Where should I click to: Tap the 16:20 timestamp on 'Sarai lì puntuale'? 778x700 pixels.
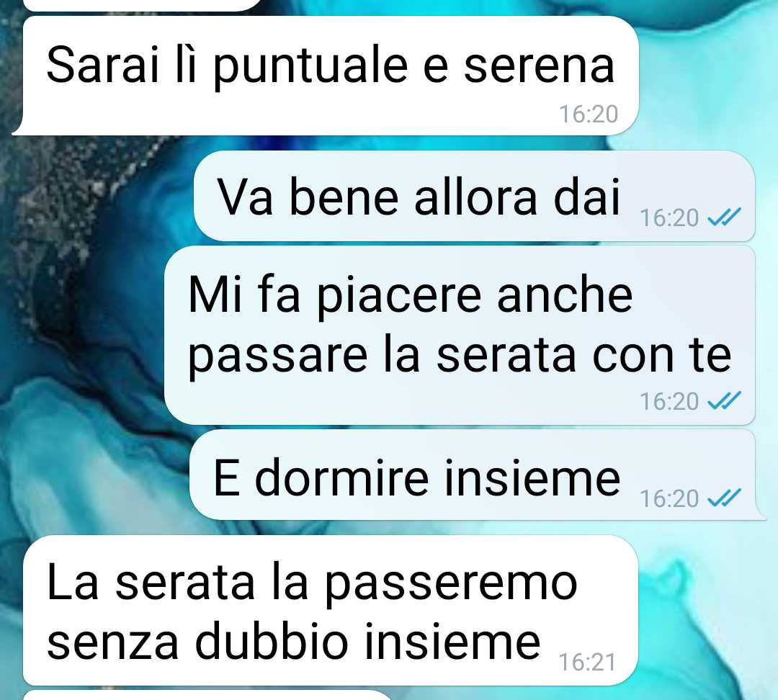pyautogui.click(x=589, y=114)
